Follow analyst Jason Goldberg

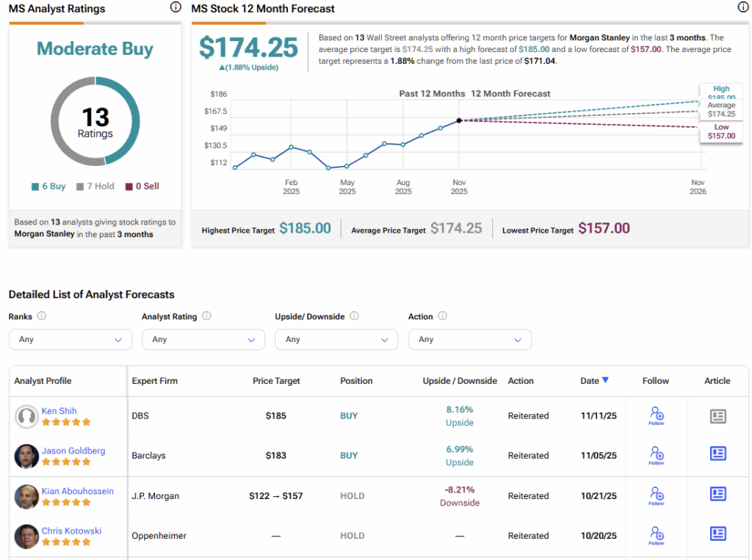pyautogui.click(x=657, y=456)
